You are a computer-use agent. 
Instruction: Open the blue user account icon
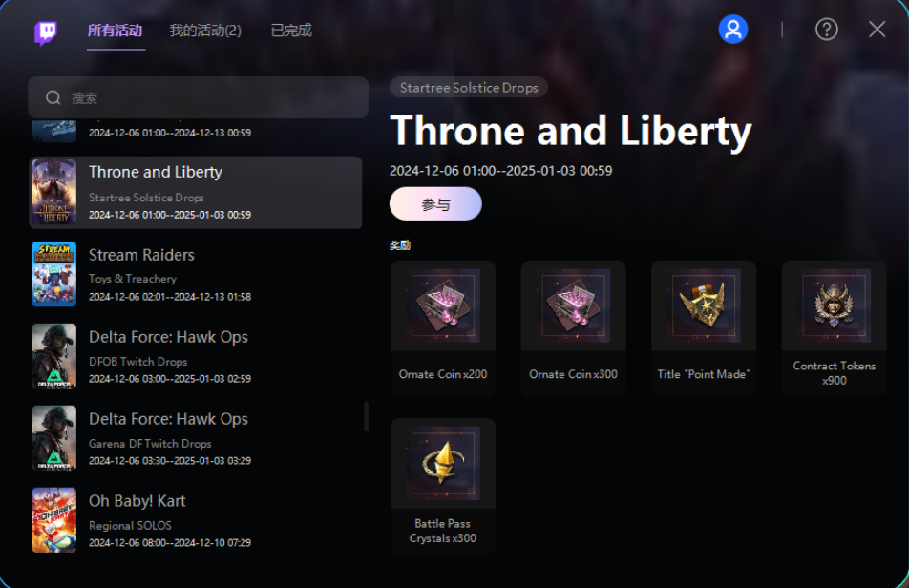coord(732,29)
